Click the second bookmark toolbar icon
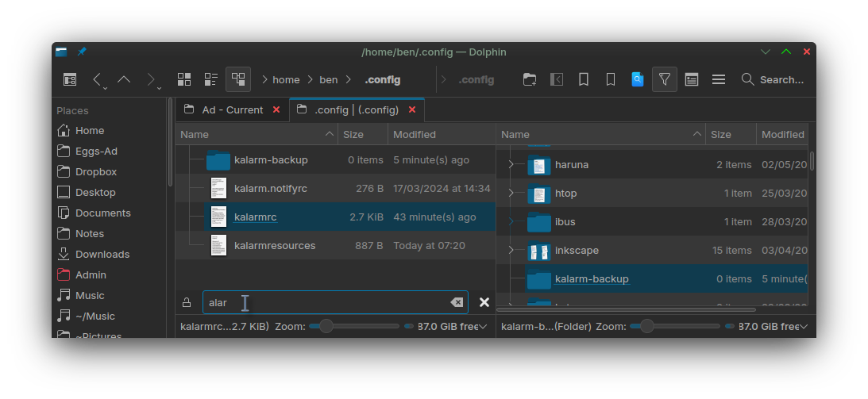The width and height of the screenshot is (868, 399). pyautogui.click(x=611, y=79)
